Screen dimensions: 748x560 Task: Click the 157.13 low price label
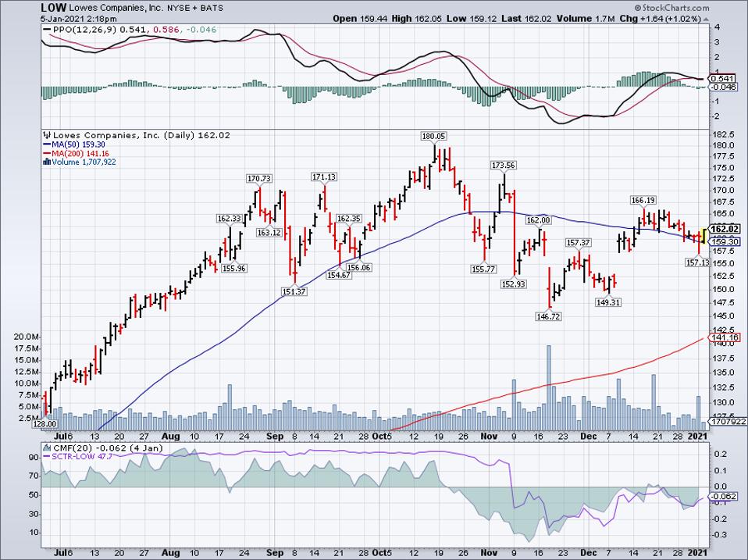coord(698,262)
